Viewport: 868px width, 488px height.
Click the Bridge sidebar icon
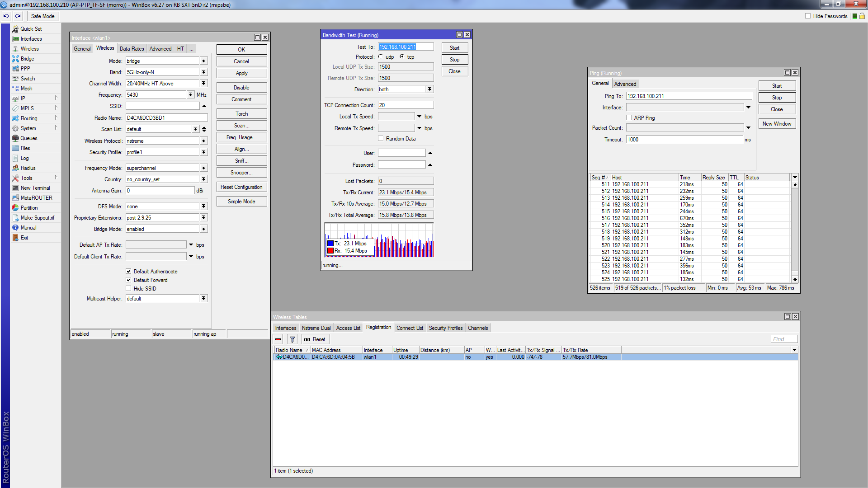pyautogui.click(x=15, y=59)
